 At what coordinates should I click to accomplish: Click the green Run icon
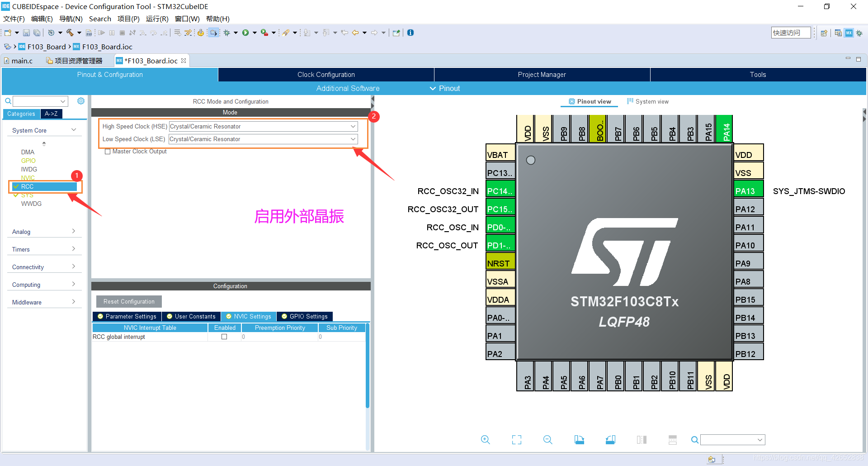(245, 33)
